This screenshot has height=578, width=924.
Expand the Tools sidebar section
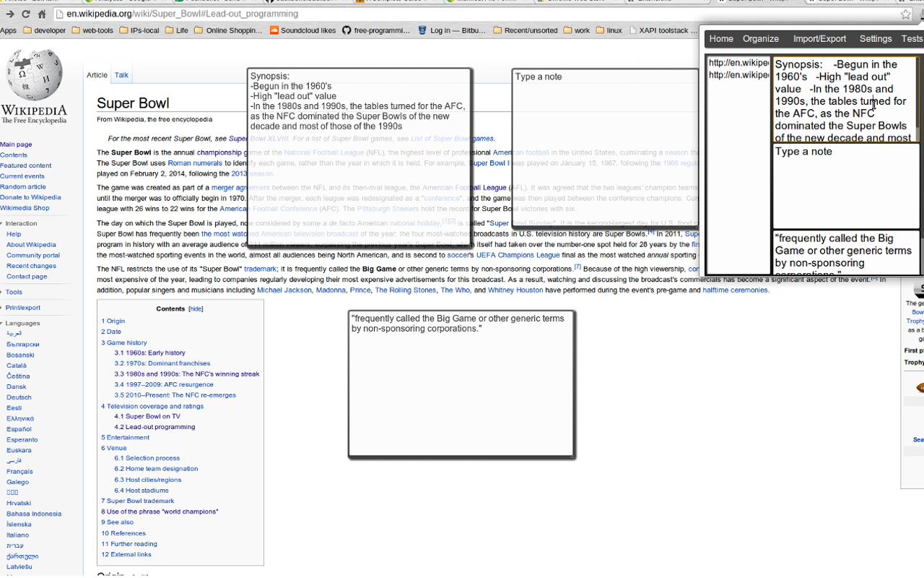tap(12, 293)
